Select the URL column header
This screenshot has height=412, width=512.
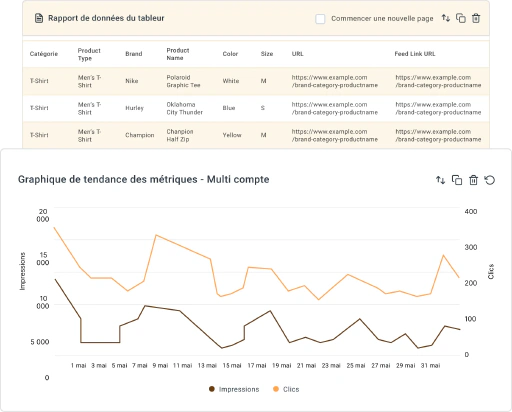[297, 54]
